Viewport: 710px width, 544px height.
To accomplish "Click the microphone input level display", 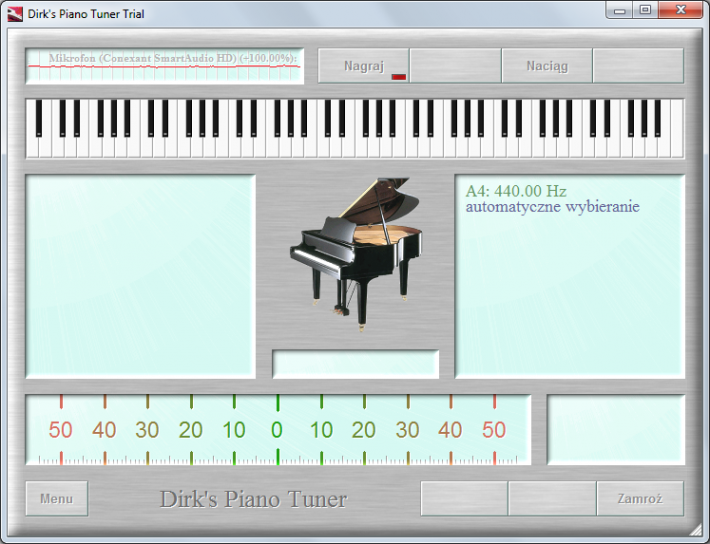I will coord(165,66).
